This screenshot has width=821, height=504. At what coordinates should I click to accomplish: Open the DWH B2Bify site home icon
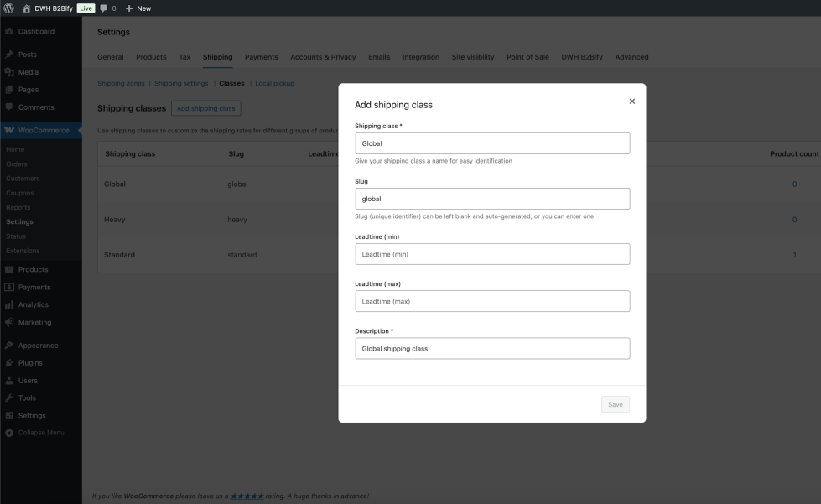[26, 8]
